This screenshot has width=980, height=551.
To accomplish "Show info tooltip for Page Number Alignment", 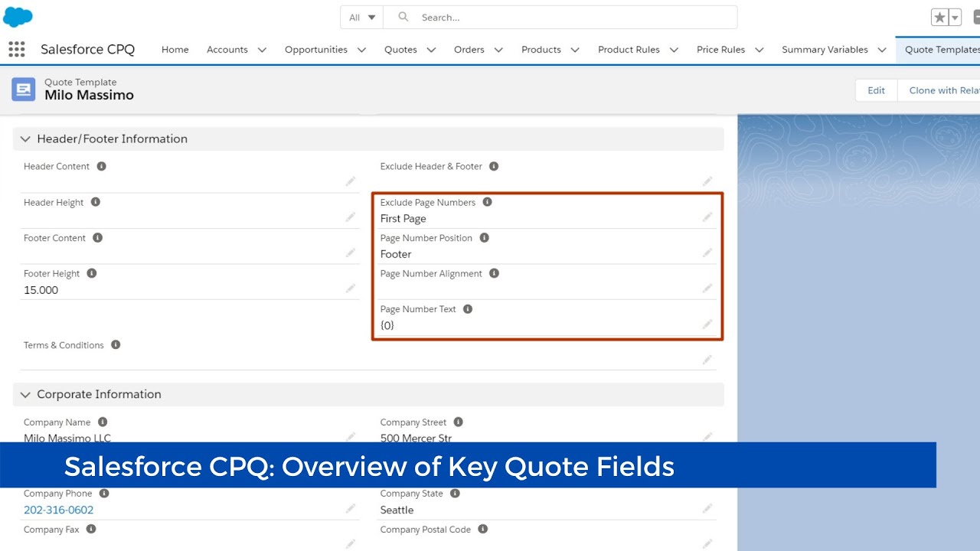I will coord(494,273).
